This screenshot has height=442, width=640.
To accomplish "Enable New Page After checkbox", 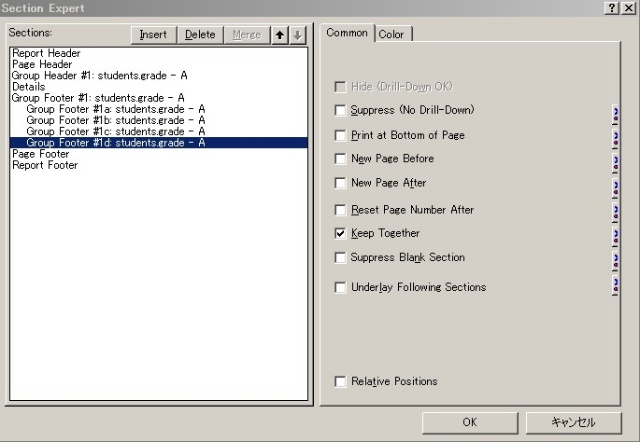I will (x=340, y=182).
